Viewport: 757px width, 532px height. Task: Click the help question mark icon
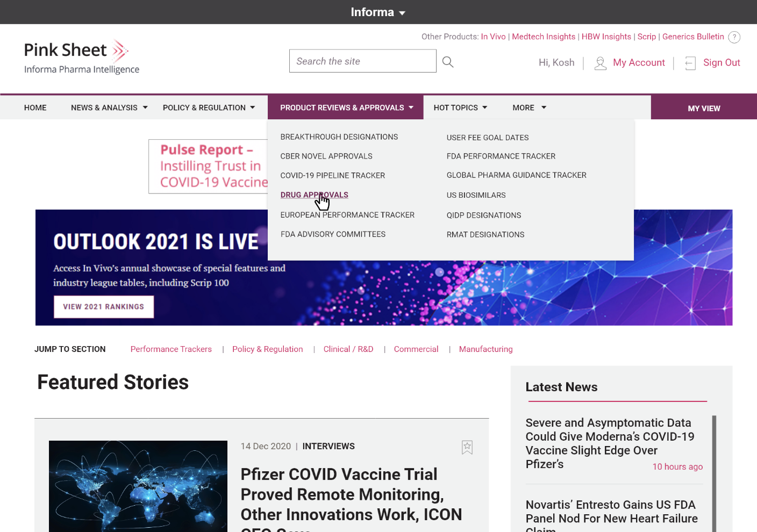(734, 37)
